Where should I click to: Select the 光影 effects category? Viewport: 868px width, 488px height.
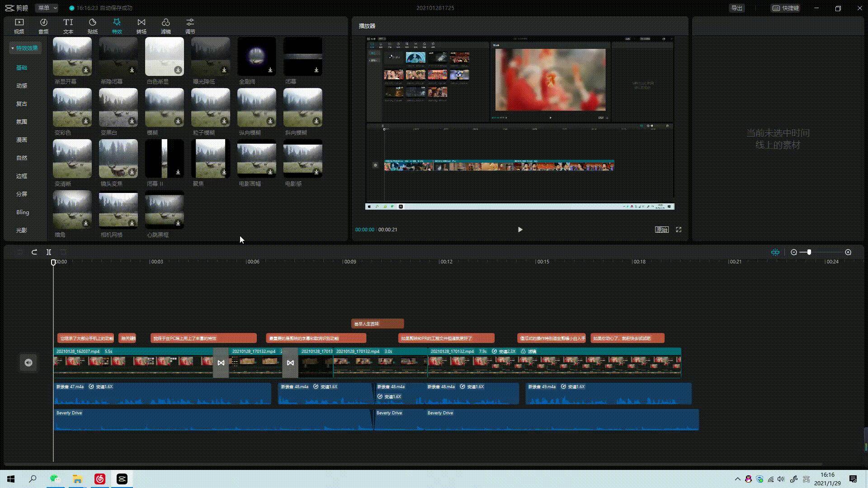pyautogui.click(x=22, y=230)
